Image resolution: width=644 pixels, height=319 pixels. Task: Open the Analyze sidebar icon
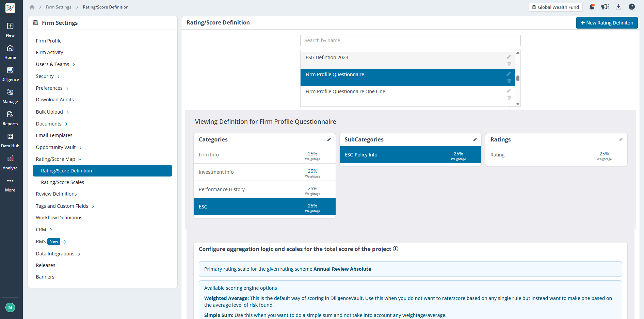coord(10,163)
